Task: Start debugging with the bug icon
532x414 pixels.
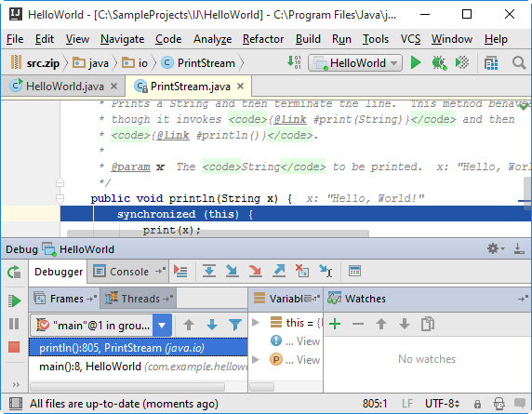Action: [439, 62]
